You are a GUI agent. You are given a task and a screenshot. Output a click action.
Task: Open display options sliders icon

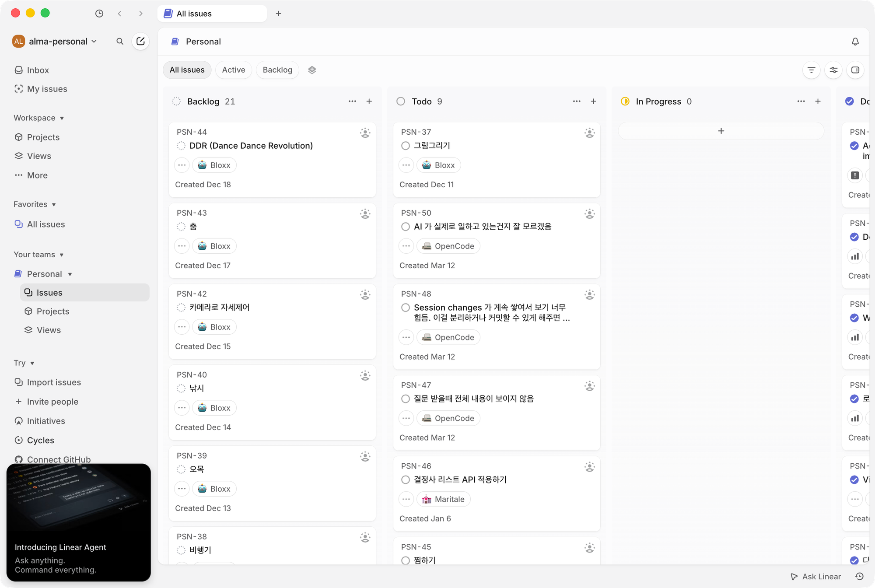pyautogui.click(x=833, y=70)
